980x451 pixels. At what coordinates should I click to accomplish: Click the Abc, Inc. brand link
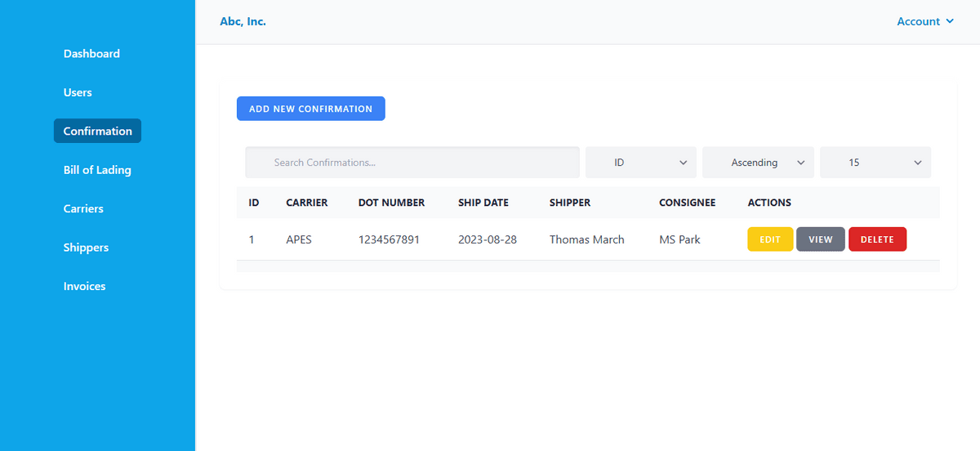(x=243, y=22)
